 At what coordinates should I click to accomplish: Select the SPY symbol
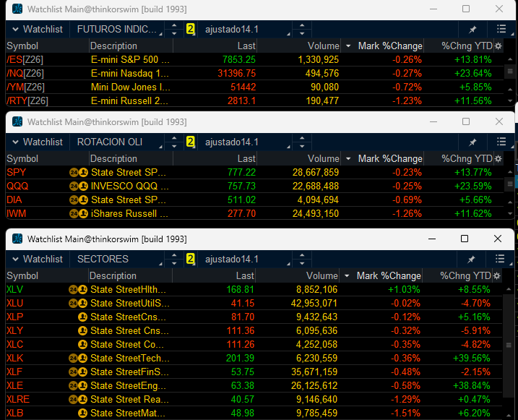pos(16,173)
